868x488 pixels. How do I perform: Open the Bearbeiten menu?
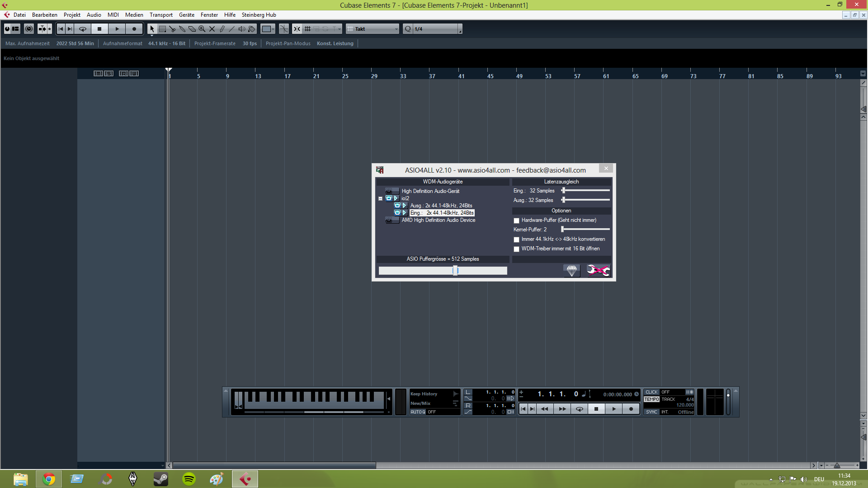45,15
